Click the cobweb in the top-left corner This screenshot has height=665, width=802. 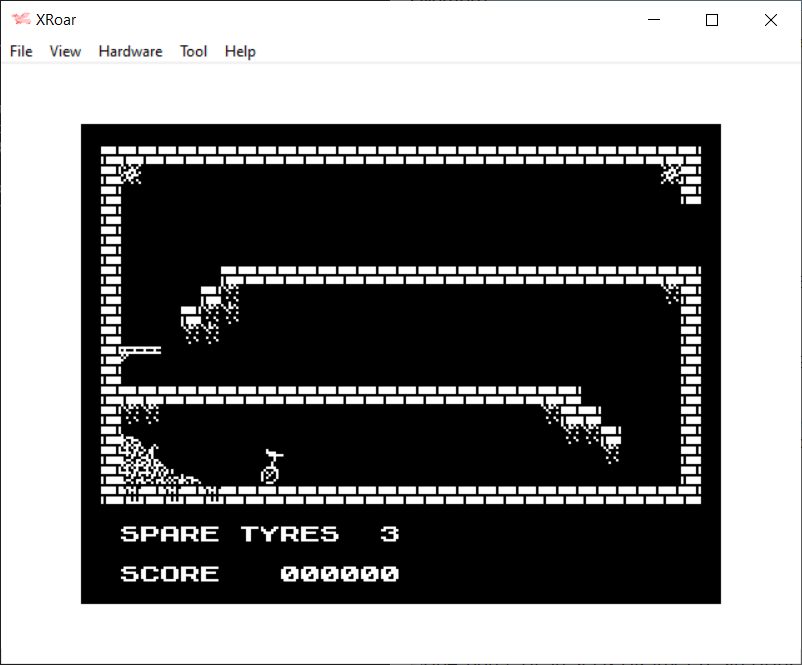click(130, 174)
